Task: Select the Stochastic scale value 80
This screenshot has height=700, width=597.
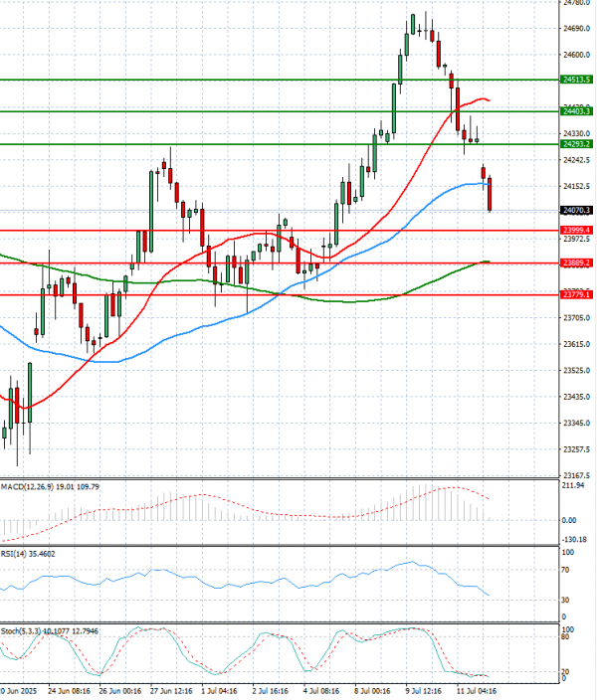Action: [x=565, y=637]
